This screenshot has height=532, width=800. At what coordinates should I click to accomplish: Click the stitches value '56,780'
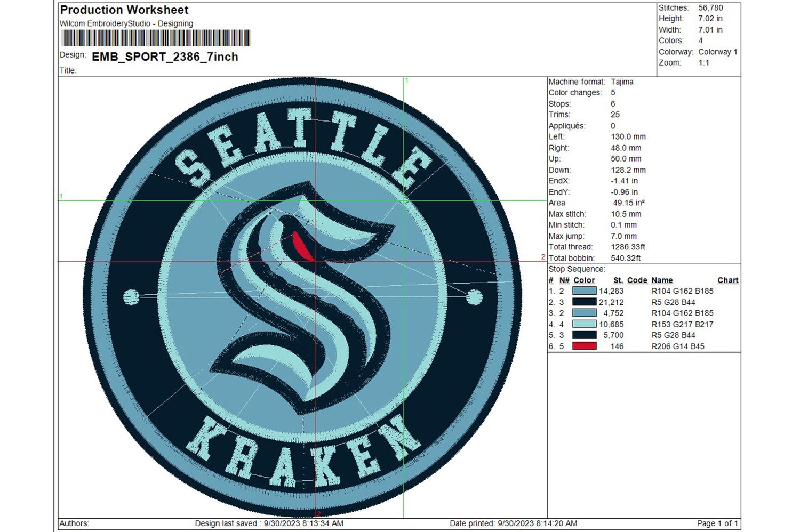[x=710, y=7]
